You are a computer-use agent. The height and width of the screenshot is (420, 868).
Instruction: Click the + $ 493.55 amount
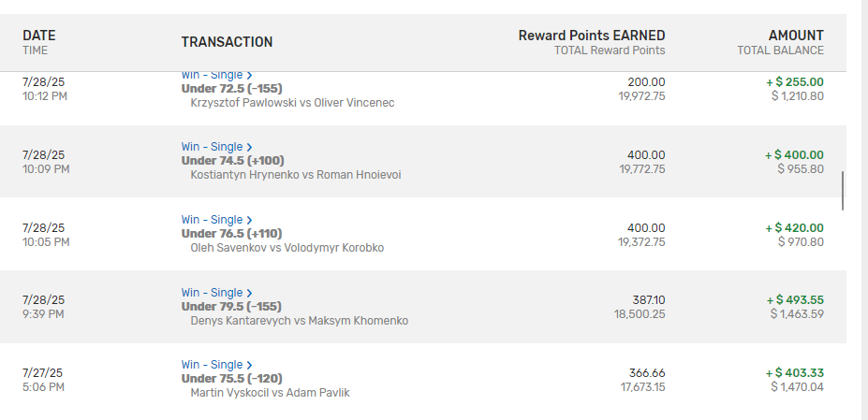[795, 300]
